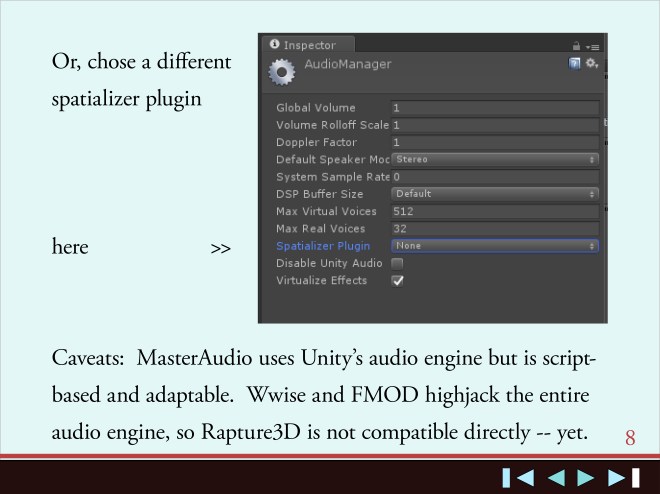Open the AudioManager settings gear menu
The height and width of the screenshot is (494, 660).
click(591, 64)
